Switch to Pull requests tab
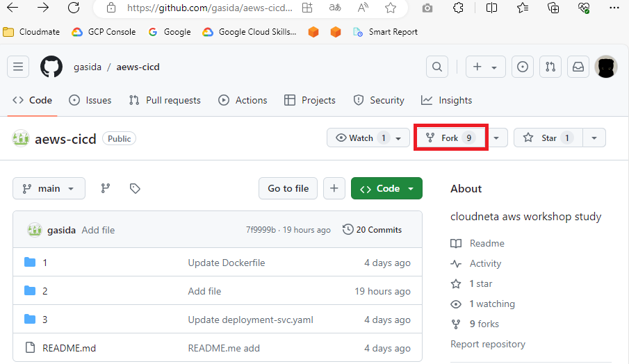 point(165,100)
